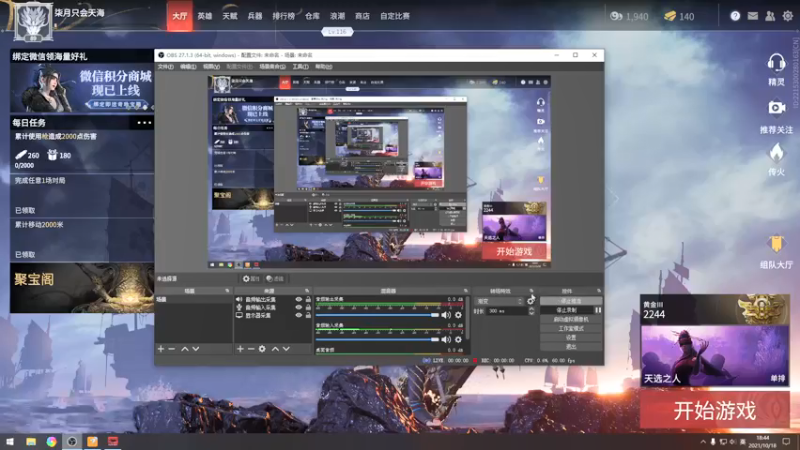Move the scene up in the scenes list
Viewport: 800px width, 450px height.
(x=185, y=349)
